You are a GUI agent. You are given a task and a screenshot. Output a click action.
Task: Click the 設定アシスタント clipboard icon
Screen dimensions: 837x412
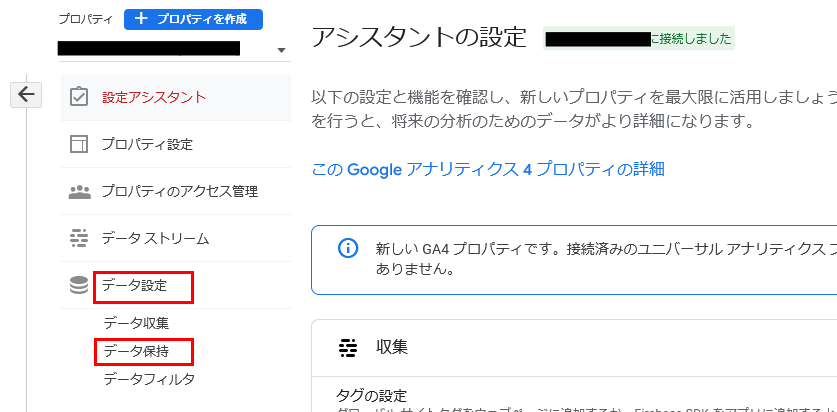pos(79,97)
